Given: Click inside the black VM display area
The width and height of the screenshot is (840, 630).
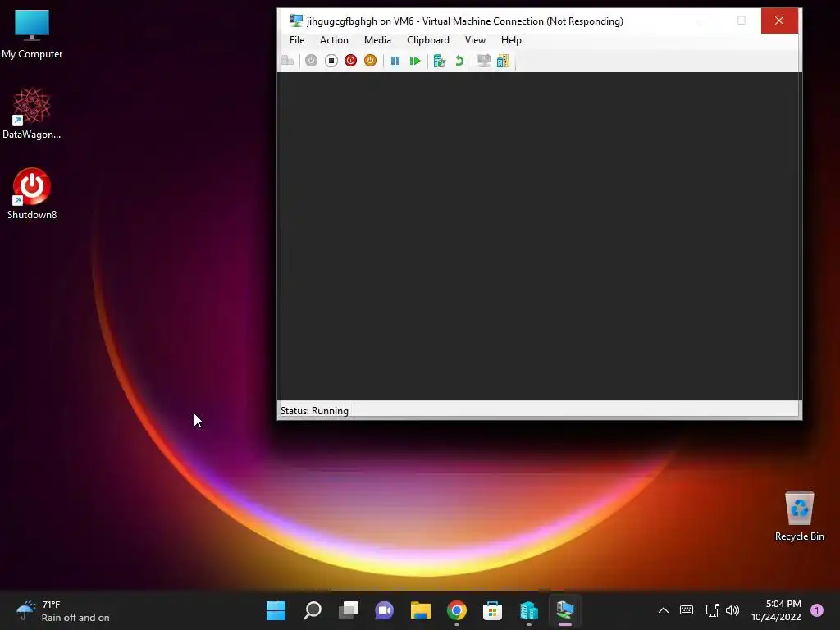Looking at the screenshot, I should pos(540,236).
